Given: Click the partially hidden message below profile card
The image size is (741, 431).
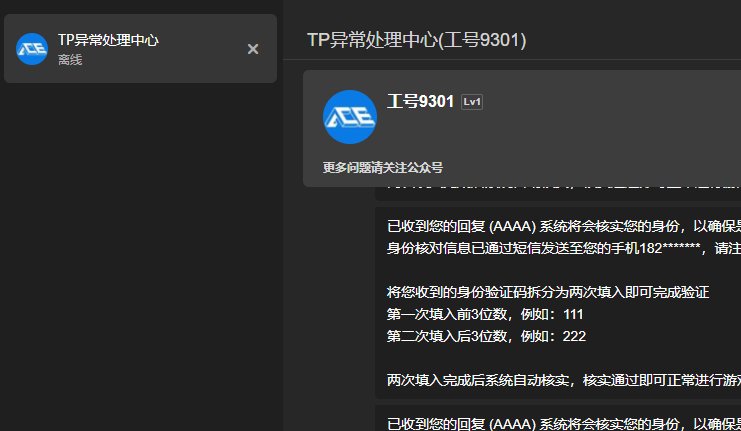Looking at the screenshot, I should click(x=558, y=193).
